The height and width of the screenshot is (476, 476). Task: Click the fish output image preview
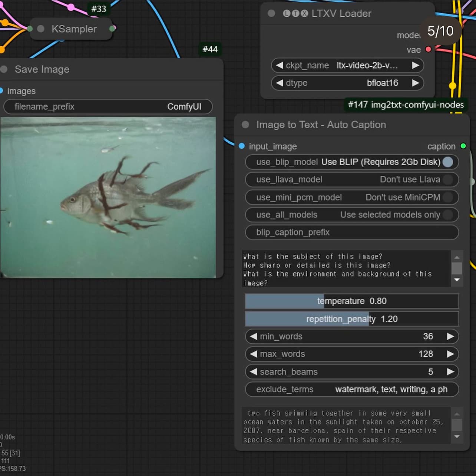[108, 197]
